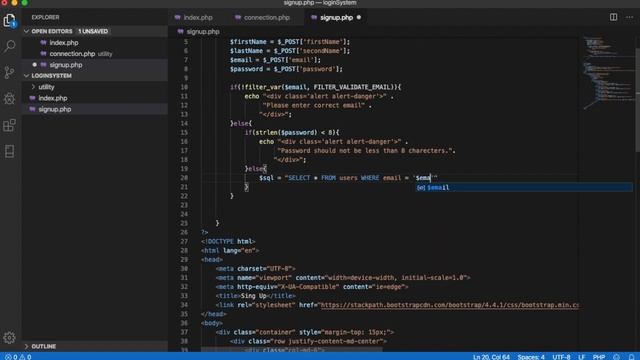Open index.php in the LOGINSYSTEM tree

[53, 98]
